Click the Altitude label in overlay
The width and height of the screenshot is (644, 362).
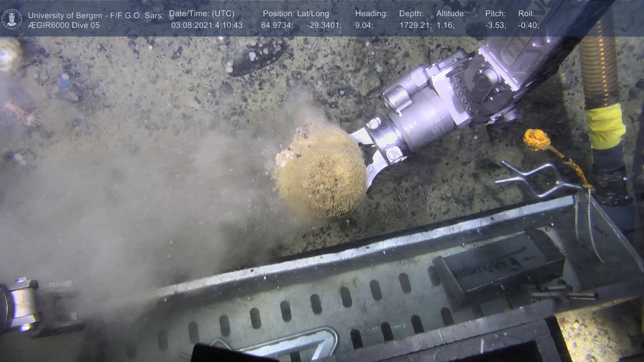tap(451, 14)
